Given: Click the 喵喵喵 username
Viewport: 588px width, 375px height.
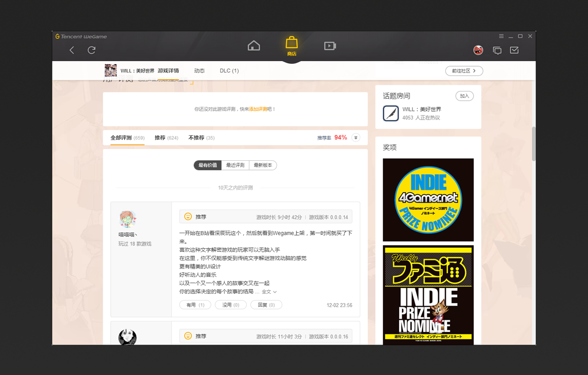Looking at the screenshot, I should click(x=128, y=235).
